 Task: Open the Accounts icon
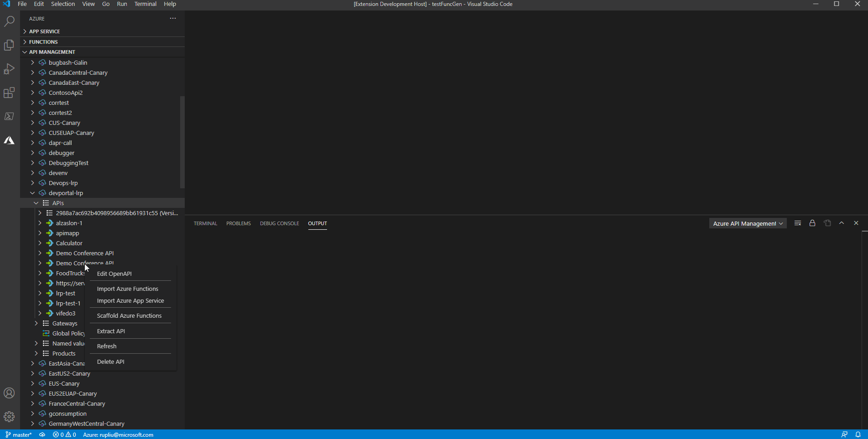coord(9,393)
